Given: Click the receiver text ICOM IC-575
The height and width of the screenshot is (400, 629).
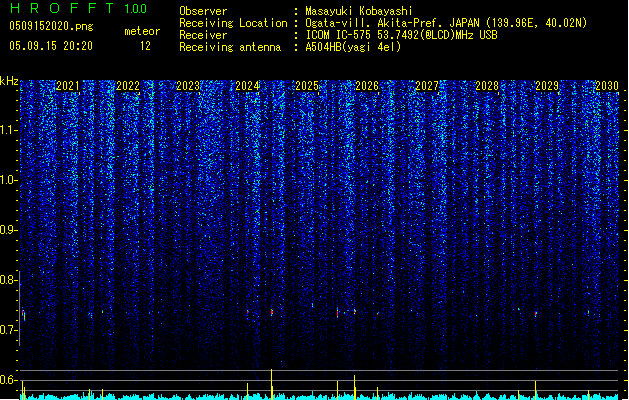Looking at the screenshot, I should [340, 35].
